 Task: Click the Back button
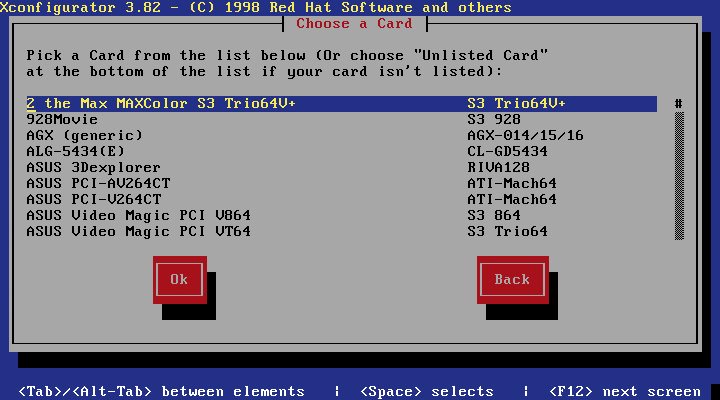tap(512, 279)
